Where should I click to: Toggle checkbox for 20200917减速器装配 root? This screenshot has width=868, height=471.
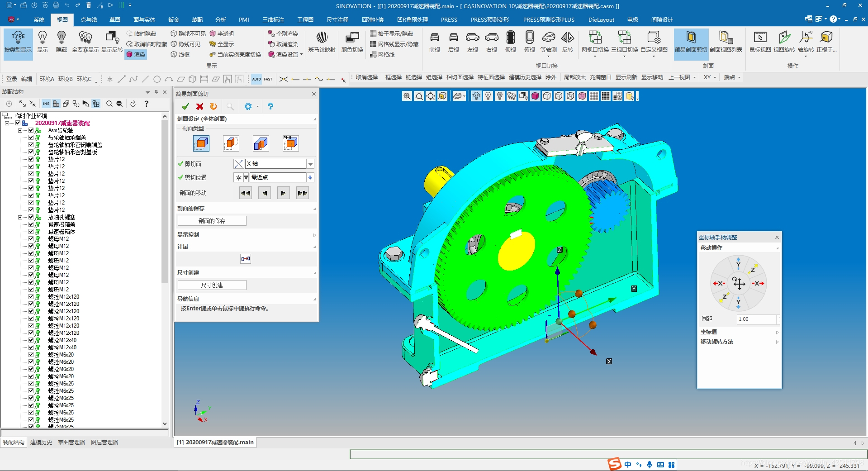coord(18,123)
